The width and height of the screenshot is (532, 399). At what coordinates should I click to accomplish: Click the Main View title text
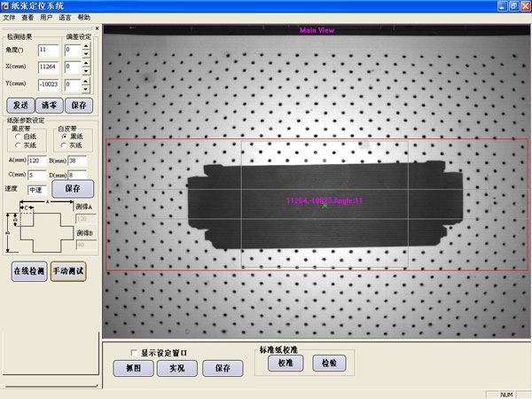point(317,30)
